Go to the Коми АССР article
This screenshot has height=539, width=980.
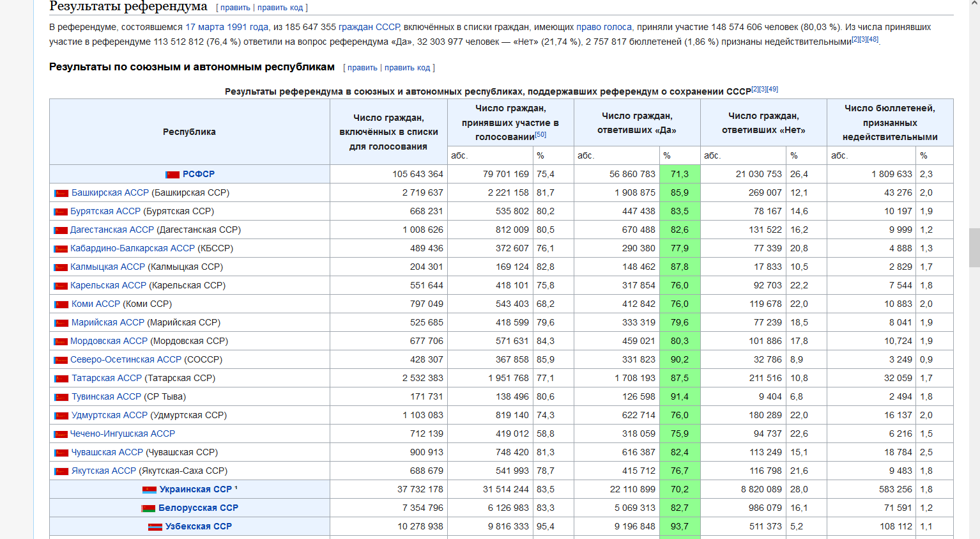tap(96, 304)
